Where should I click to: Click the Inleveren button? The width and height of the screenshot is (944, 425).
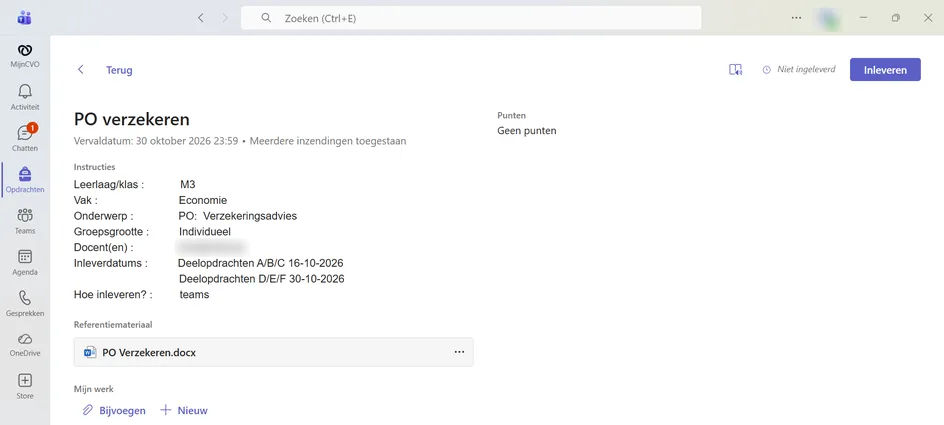pyautogui.click(x=885, y=70)
